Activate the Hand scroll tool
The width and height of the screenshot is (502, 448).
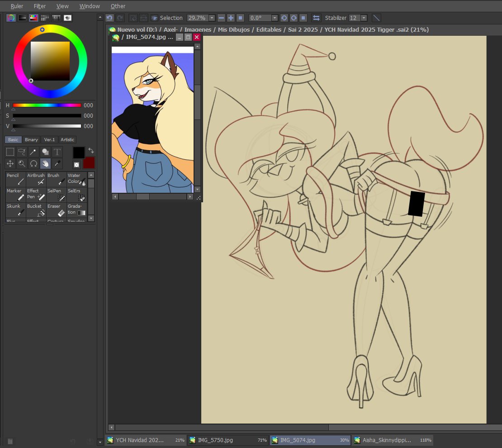45,163
